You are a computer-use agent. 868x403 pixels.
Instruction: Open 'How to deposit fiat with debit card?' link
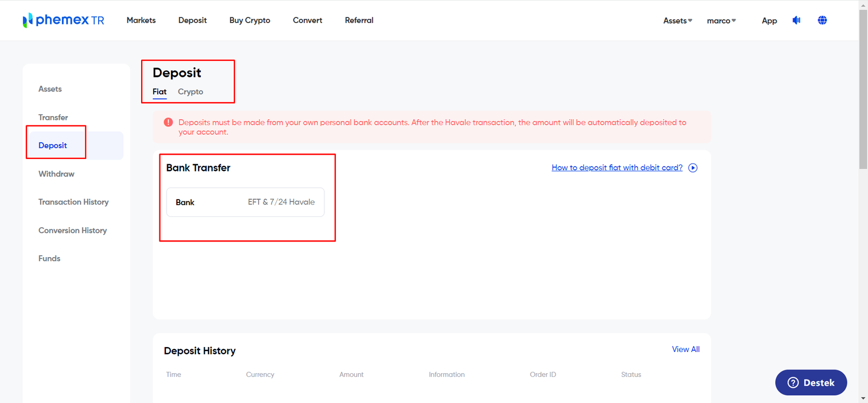click(x=617, y=168)
